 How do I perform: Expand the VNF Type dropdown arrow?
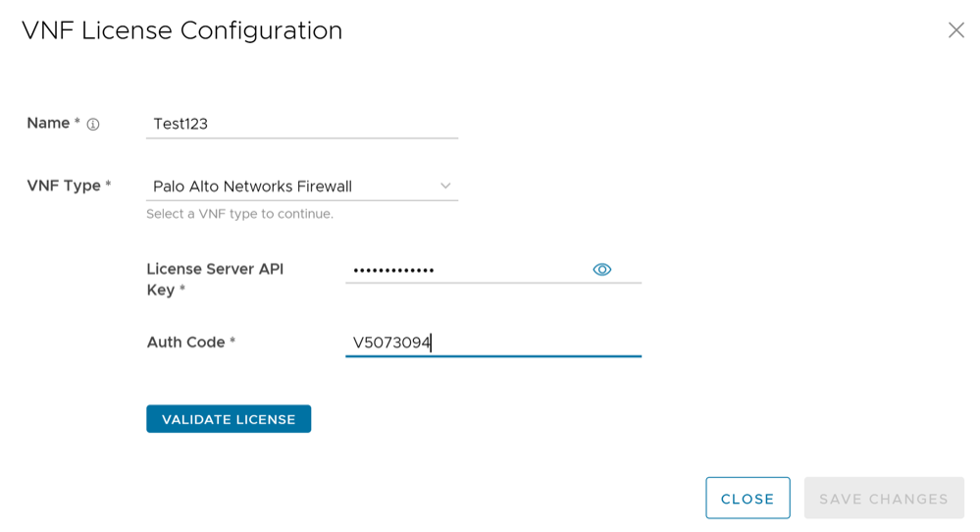pyautogui.click(x=445, y=186)
